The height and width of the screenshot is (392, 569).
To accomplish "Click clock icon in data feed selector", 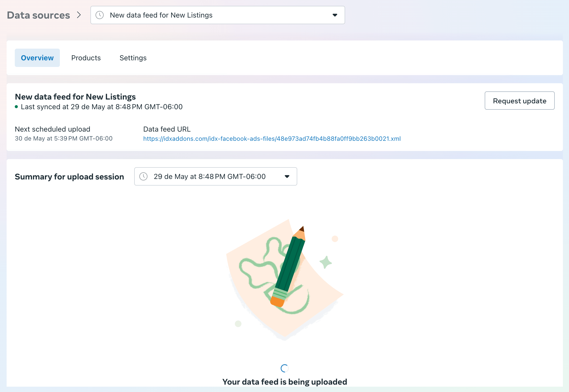I will point(100,15).
